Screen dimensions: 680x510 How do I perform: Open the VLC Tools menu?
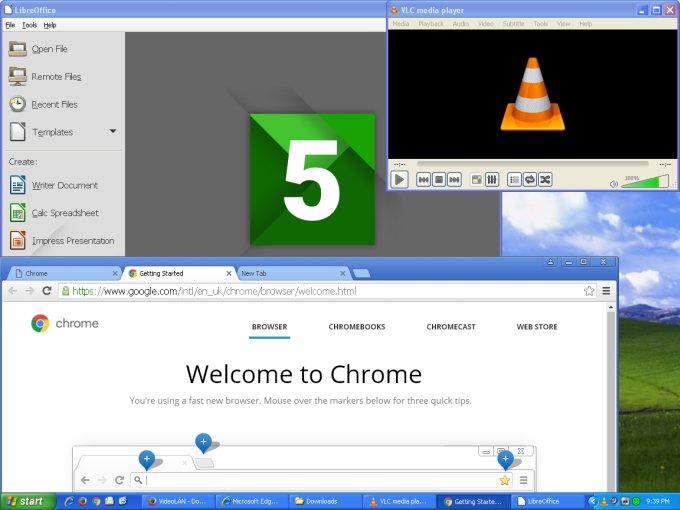point(541,24)
